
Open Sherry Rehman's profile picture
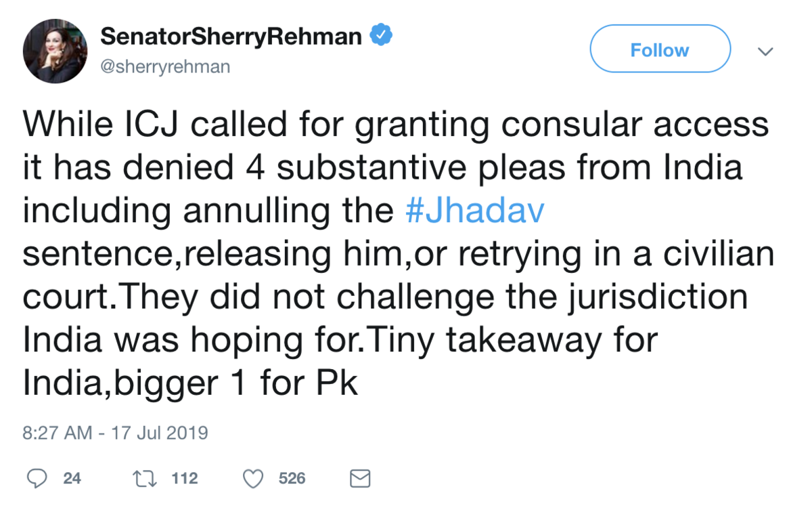[55, 51]
